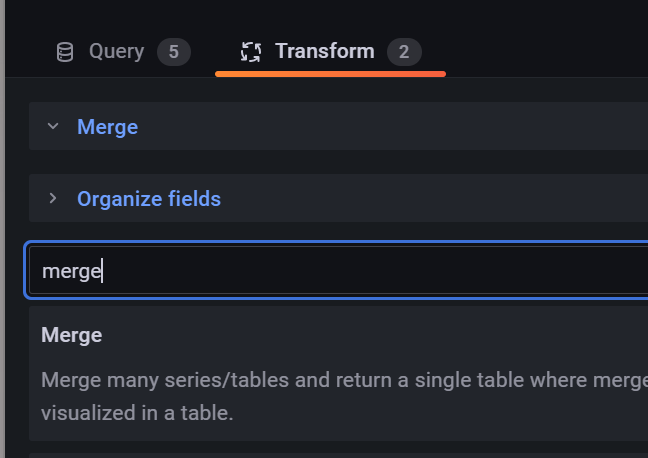Expand Organize fields using its chevron arrow
This screenshot has width=648, height=458.
pyautogui.click(x=53, y=198)
